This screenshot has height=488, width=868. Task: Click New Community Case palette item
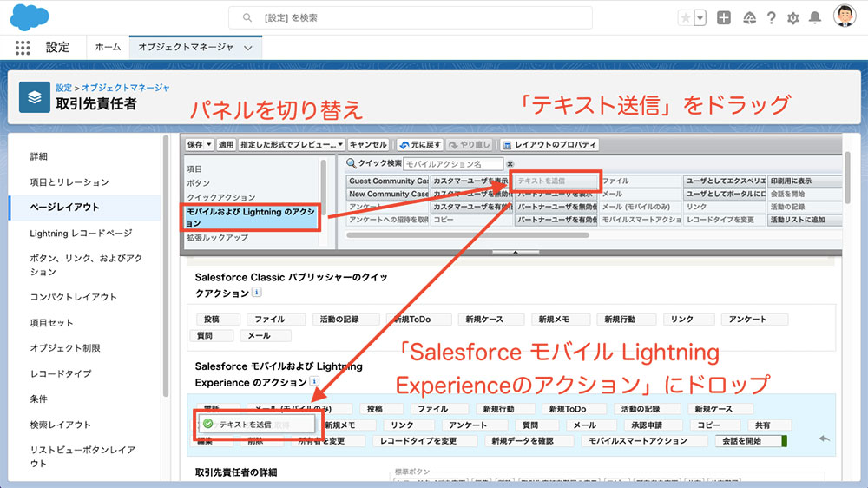coord(387,194)
